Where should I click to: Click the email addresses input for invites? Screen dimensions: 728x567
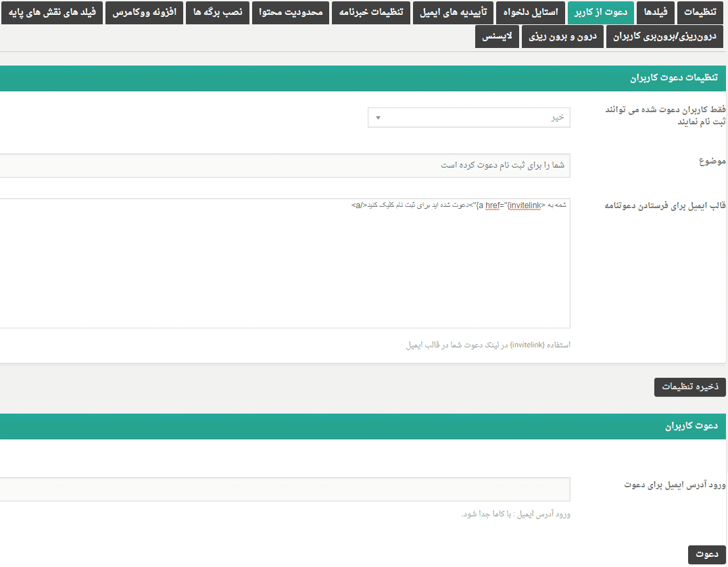[x=284, y=489]
